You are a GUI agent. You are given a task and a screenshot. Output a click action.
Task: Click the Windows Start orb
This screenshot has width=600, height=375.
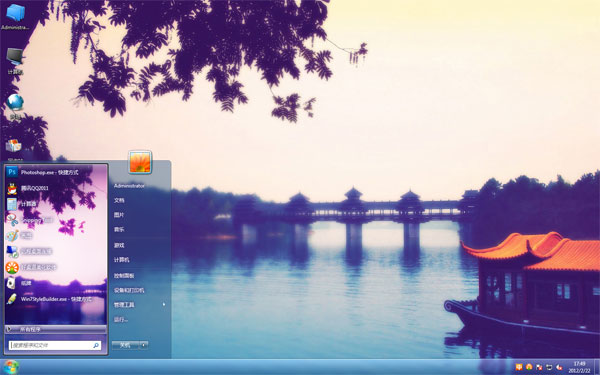point(10,367)
